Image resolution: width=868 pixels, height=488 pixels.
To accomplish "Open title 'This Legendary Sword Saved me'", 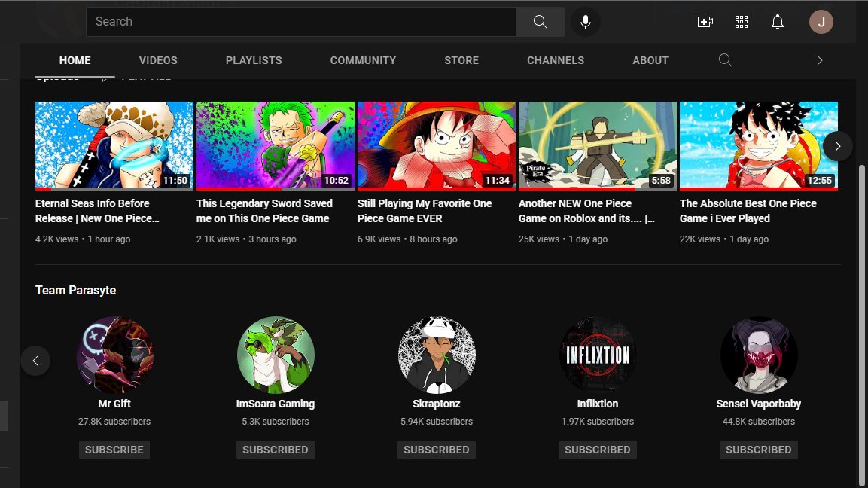I will tap(264, 211).
